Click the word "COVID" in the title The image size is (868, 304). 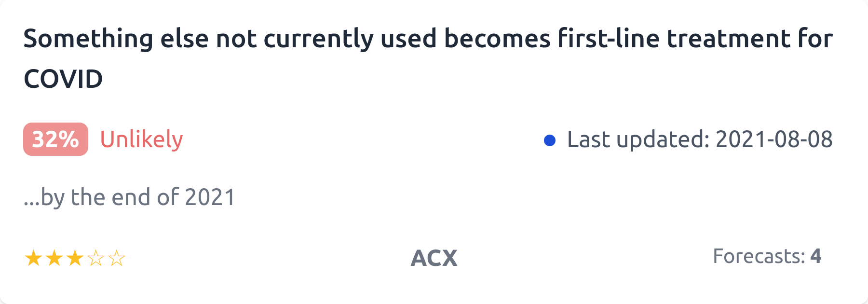pyautogui.click(x=63, y=79)
